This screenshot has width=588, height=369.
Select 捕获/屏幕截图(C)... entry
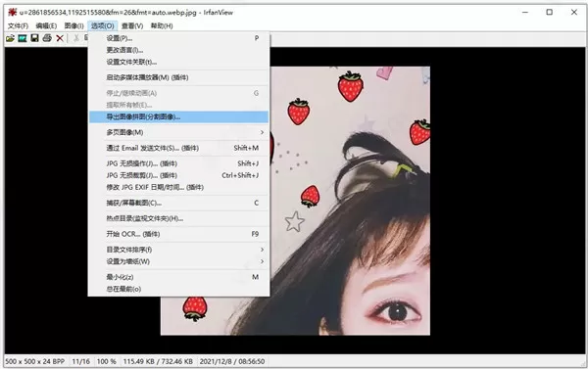pos(179,203)
